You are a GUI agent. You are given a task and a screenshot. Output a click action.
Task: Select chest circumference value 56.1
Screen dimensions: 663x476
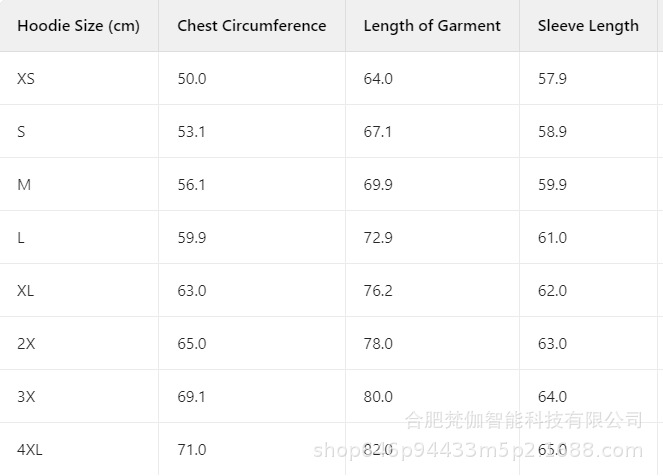coord(192,184)
